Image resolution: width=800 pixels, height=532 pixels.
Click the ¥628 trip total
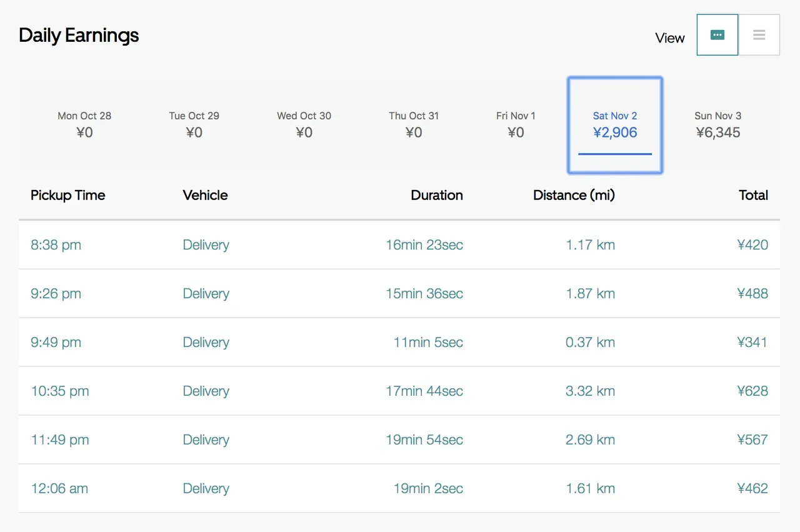click(752, 391)
